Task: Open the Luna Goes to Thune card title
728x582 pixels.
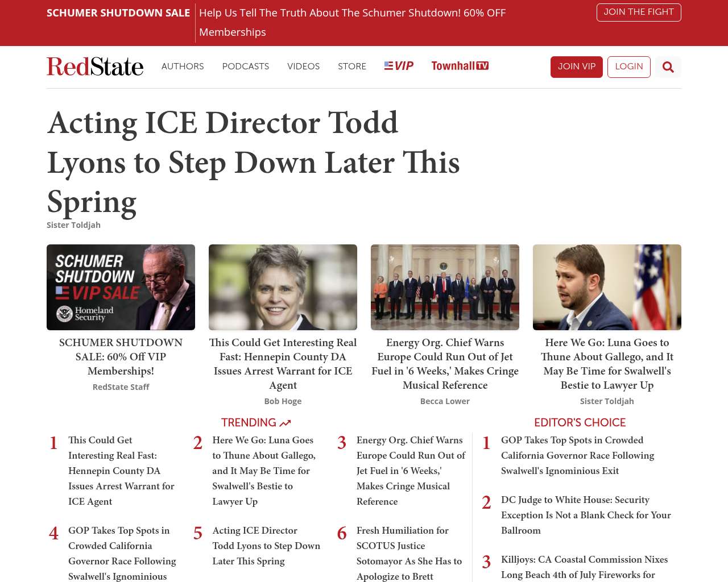Action: click(x=607, y=364)
